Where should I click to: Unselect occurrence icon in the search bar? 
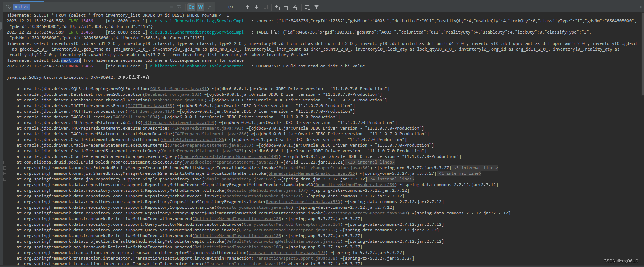click(287, 7)
